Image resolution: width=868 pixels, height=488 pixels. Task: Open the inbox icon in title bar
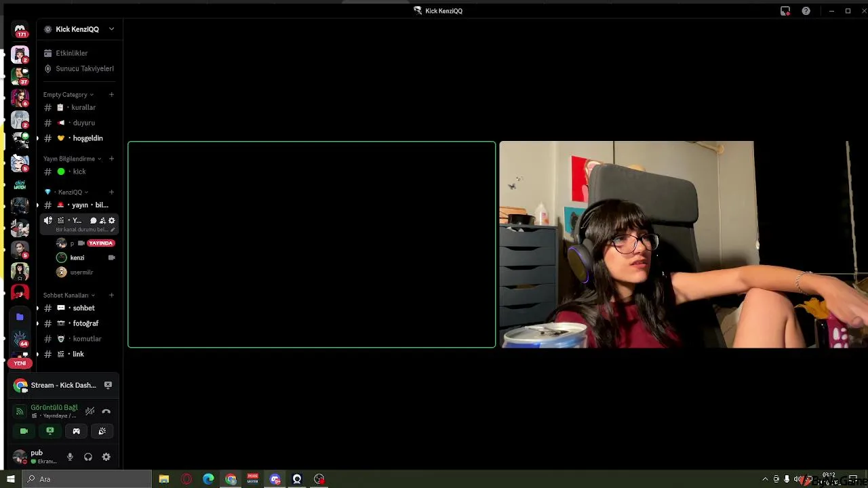[785, 11]
